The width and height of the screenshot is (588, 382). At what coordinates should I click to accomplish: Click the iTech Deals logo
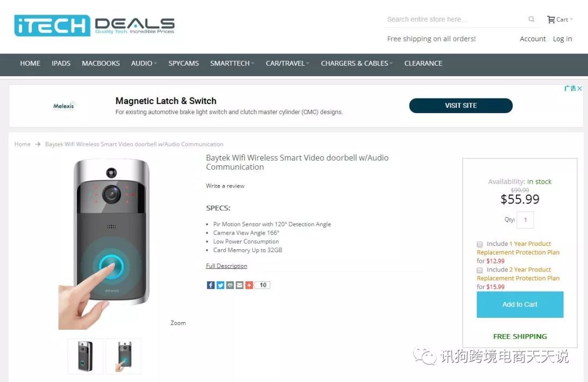click(x=94, y=26)
